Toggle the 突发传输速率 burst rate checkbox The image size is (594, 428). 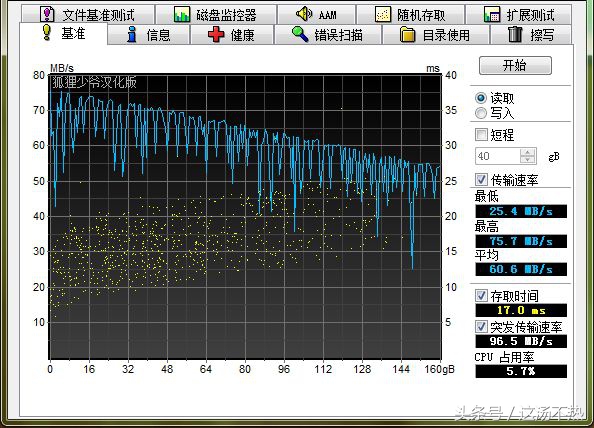tap(481, 326)
